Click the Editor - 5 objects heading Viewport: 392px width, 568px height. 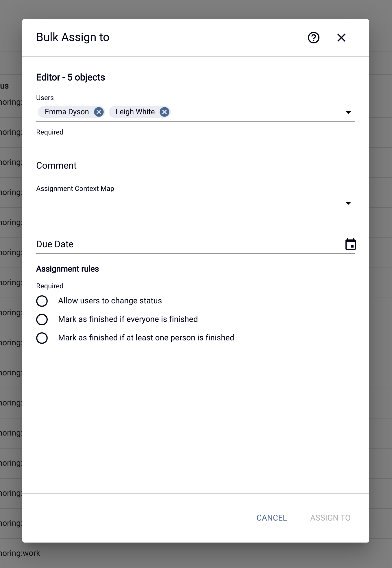[71, 78]
